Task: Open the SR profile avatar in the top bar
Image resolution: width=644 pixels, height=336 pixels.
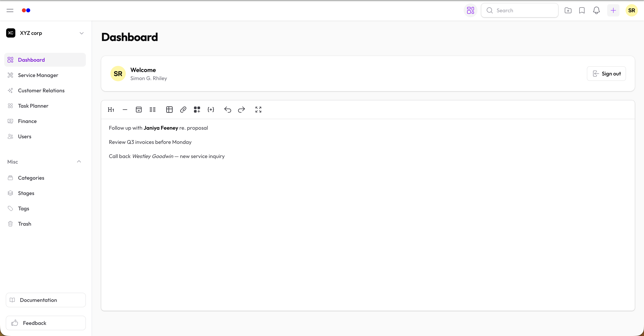Action: click(632, 11)
